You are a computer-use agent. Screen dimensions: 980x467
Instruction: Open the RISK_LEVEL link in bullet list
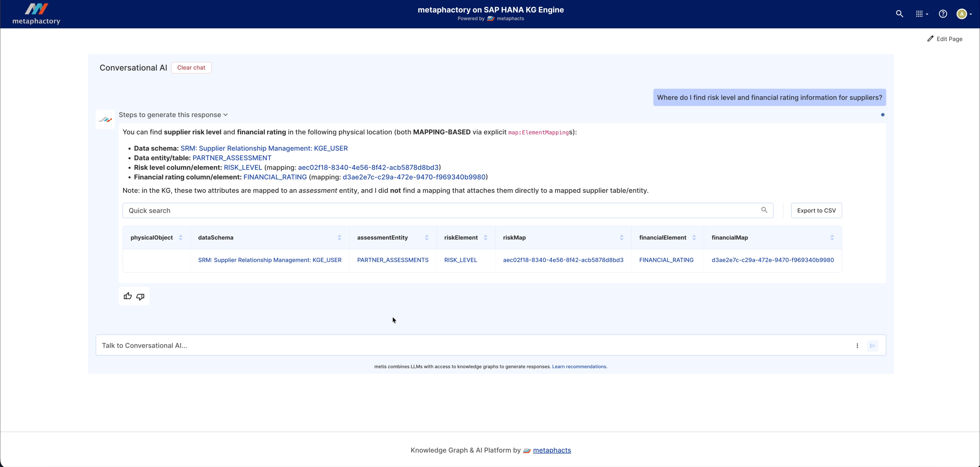pos(243,167)
